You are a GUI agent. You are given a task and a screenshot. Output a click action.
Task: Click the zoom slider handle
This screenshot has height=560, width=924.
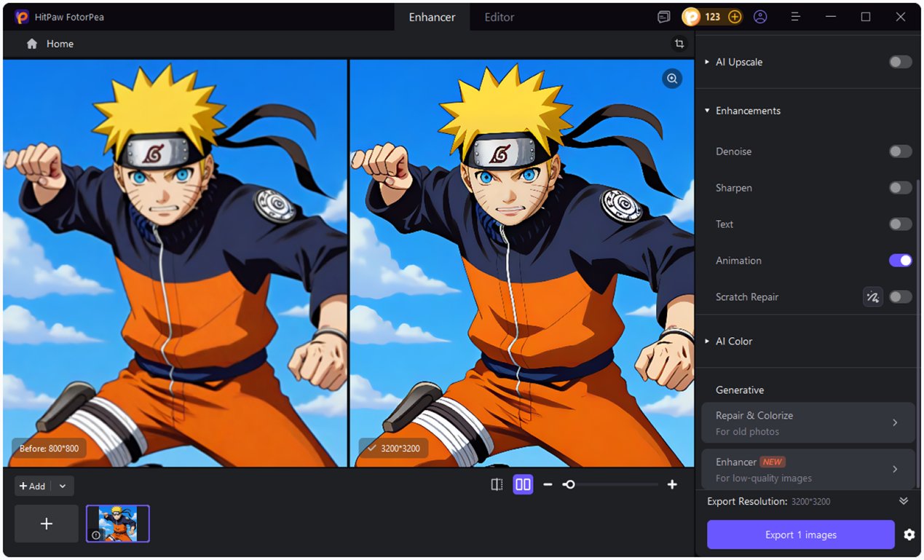(569, 484)
